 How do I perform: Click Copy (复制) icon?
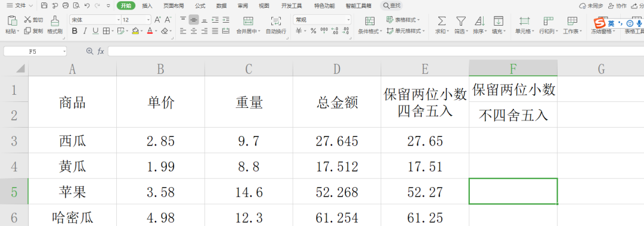[x=27, y=31]
